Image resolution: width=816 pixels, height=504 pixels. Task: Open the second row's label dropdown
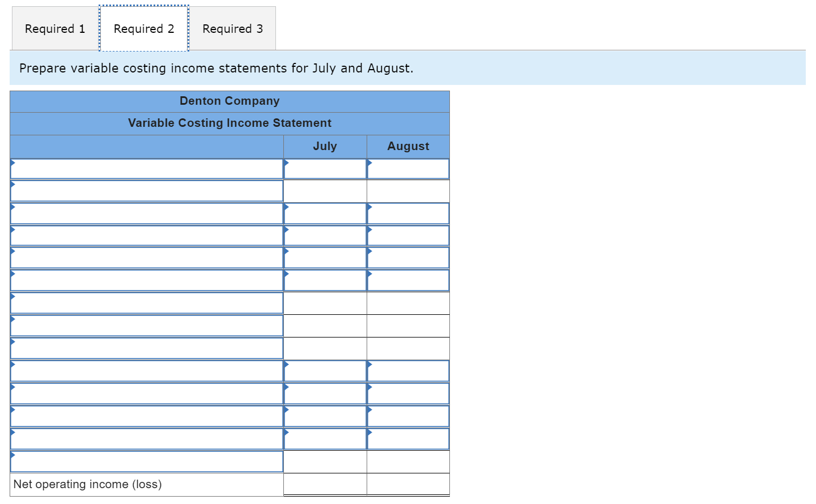pyautogui.click(x=147, y=191)
